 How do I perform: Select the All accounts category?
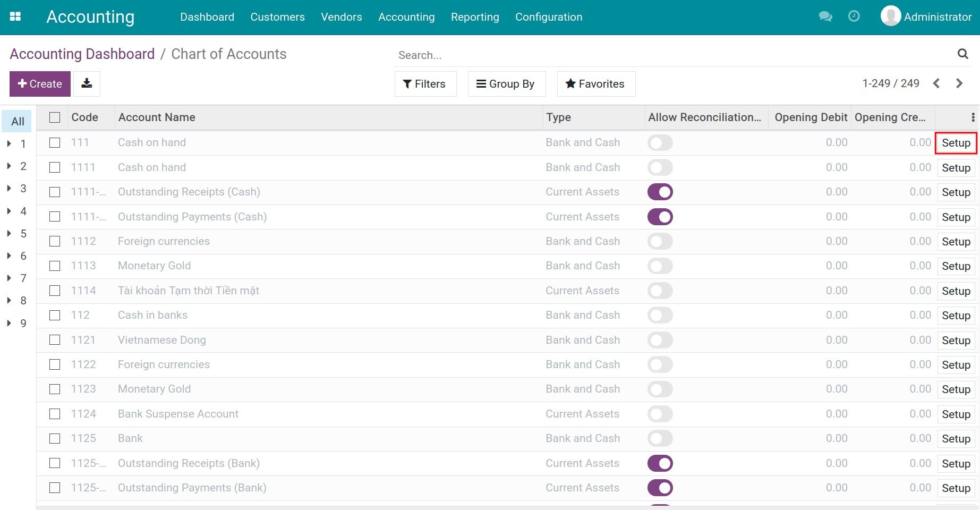coord(17,121)
